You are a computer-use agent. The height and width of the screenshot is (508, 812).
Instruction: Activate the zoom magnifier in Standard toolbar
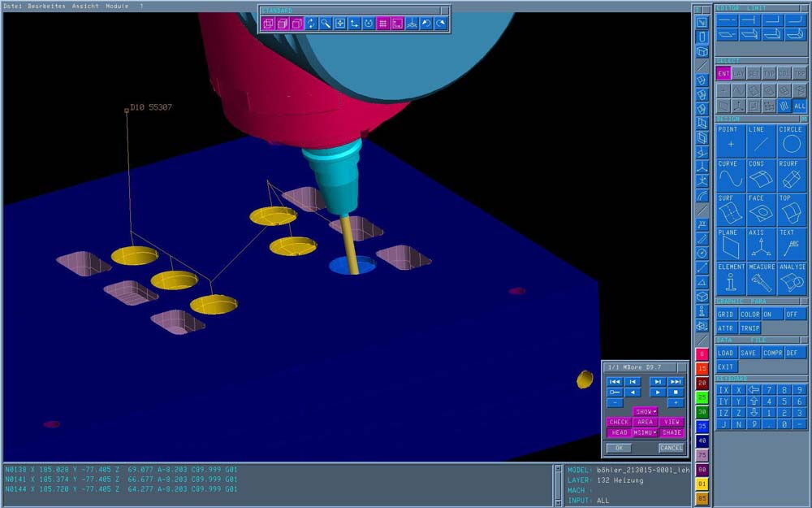point(325,24)
